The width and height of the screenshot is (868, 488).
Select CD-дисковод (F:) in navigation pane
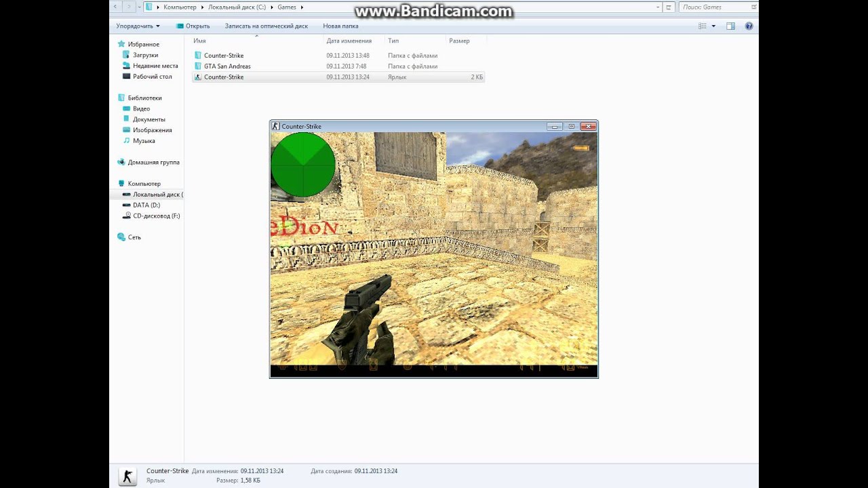(x=156, y=216)
